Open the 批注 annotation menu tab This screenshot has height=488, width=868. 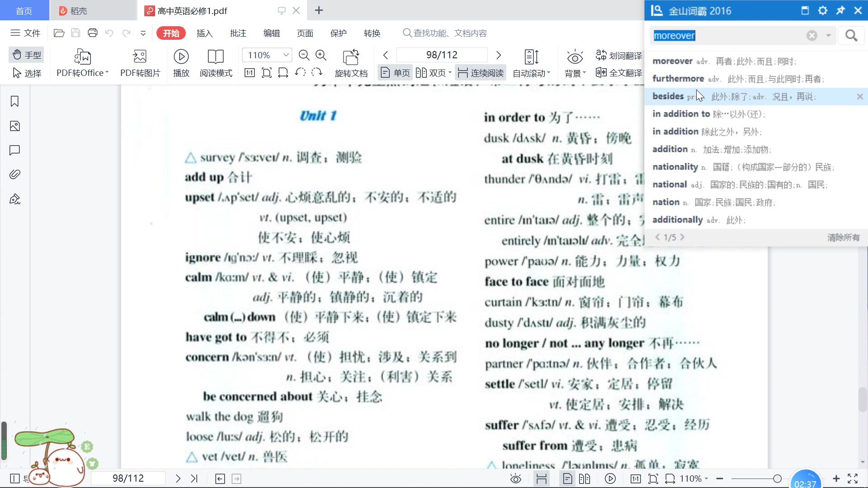pos(238,33)
